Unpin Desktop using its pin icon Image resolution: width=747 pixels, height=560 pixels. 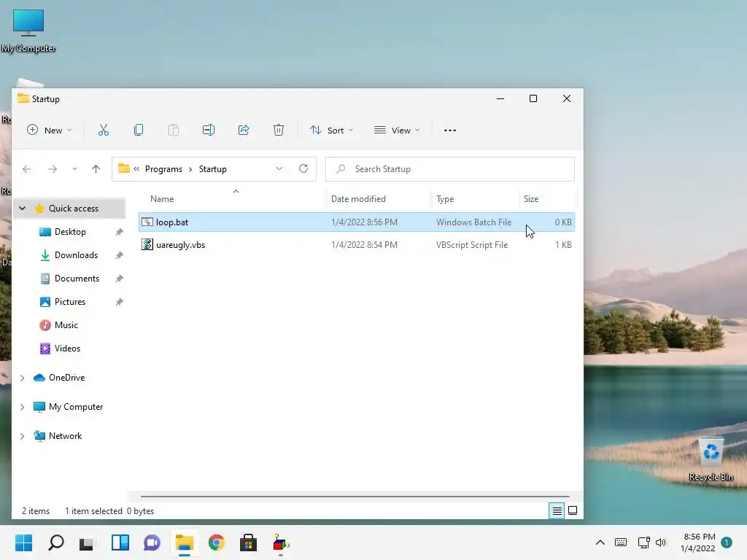click(119, 232)
